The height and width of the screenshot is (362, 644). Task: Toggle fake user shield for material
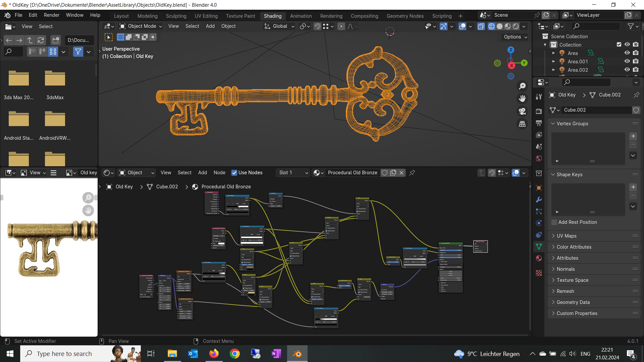(385, 173)
